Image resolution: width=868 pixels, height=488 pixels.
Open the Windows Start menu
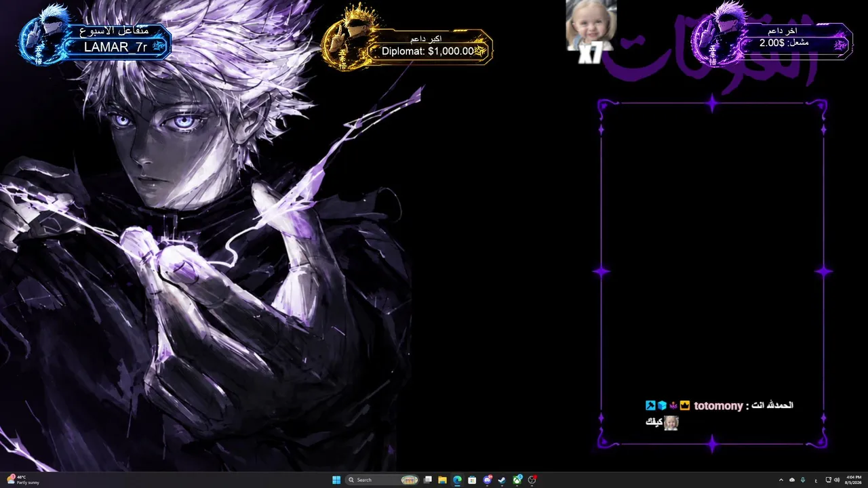(336, 480)
